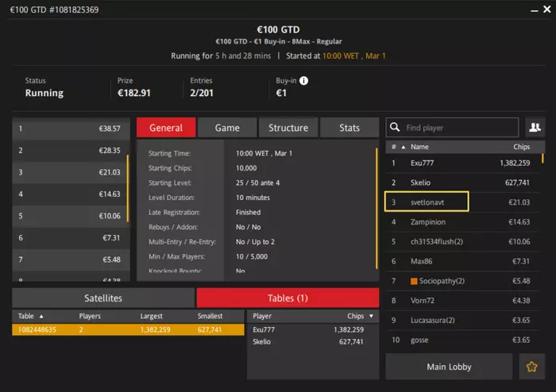This screenshot has width=556, height=392.
Task: Select player Skelio in ranking list
Action: click(x=462, y=183)
